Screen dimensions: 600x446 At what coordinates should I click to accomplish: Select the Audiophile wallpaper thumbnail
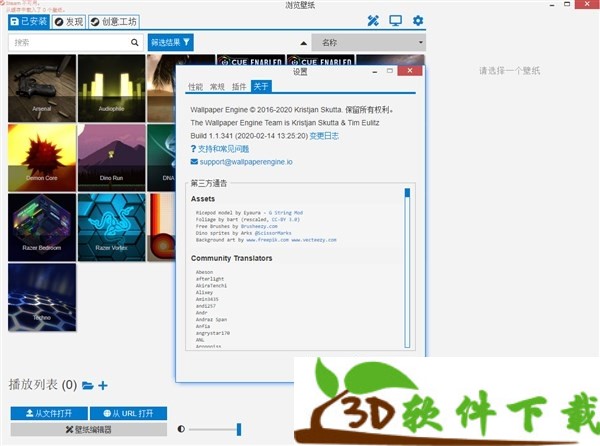112,88
